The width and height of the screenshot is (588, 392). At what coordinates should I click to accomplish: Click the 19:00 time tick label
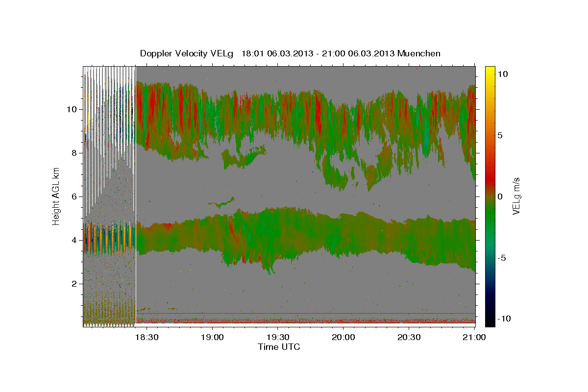tap(212, 338)
